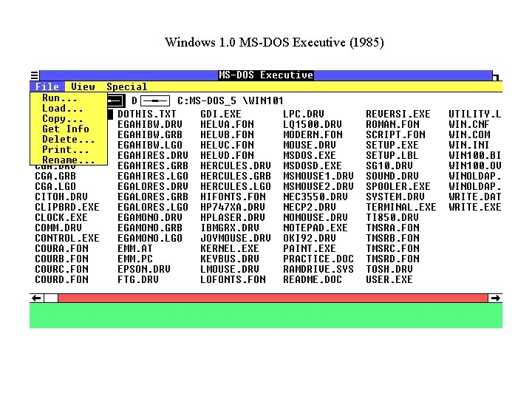Select the file PRACTICE.DOC
This screenshot has height=399, width=532.
click(x=318, y=259)
